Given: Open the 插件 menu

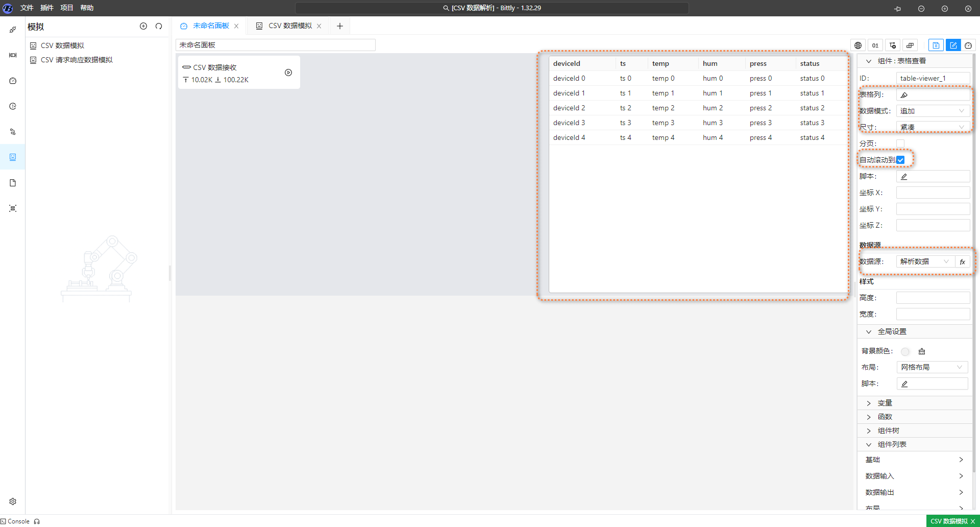Looking at the screenshot, I should (x=47, y=8).
